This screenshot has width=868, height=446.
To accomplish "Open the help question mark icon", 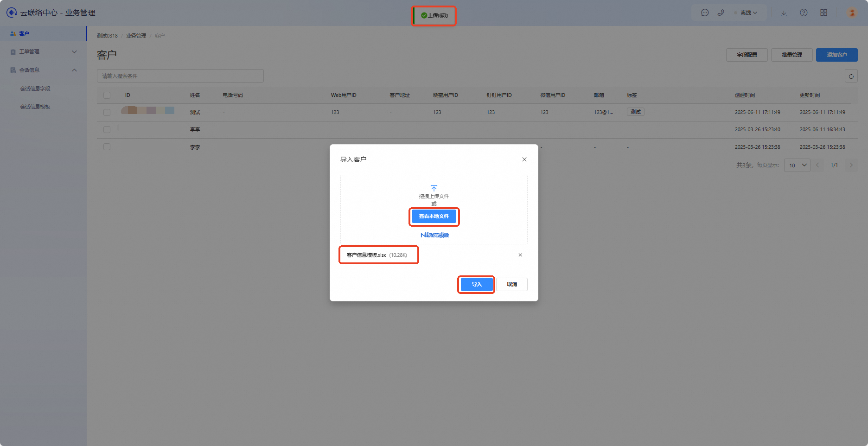I will click(x=804, y=13).
